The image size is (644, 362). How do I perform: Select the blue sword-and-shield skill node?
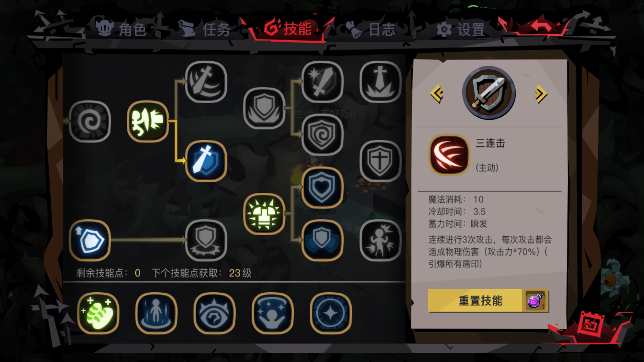206,161
